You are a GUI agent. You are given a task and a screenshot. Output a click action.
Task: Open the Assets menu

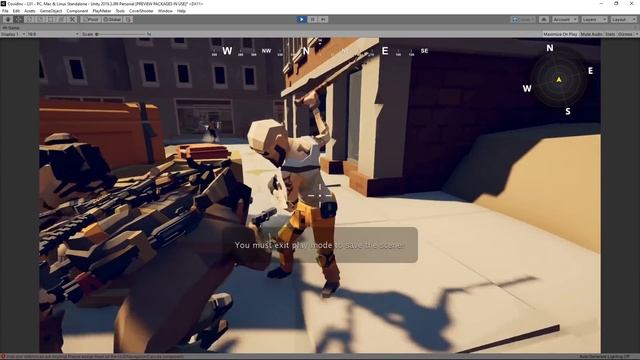(x=30, y=11)
